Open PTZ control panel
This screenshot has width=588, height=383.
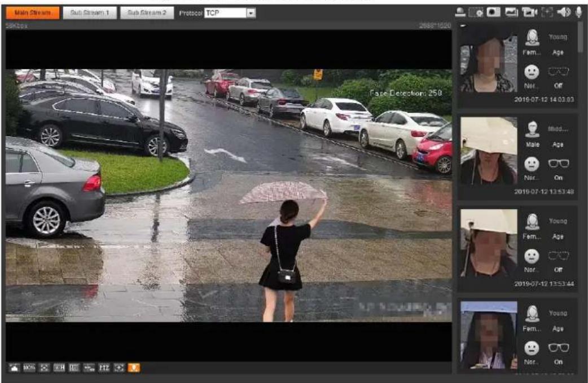click(104, 368)
